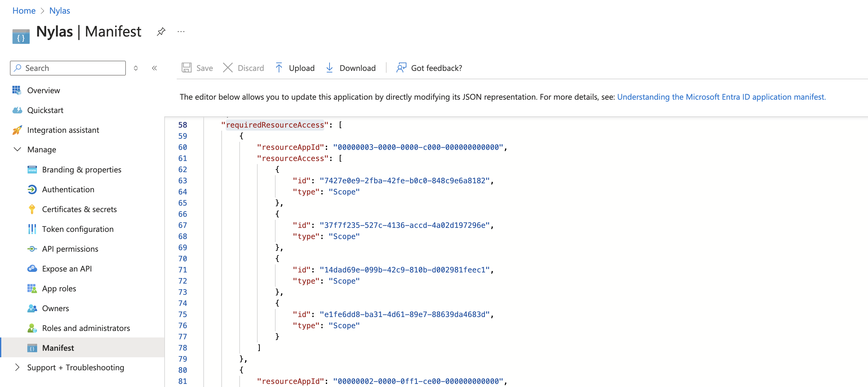The height and width of the screenshot is (387, 868).
Task: Expand Support + Troubleshooting section
Action: [x=18, y=367]
